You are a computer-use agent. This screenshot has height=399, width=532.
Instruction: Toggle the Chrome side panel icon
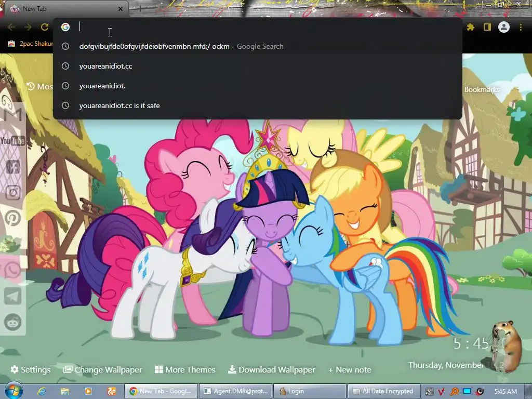[487, 27]
